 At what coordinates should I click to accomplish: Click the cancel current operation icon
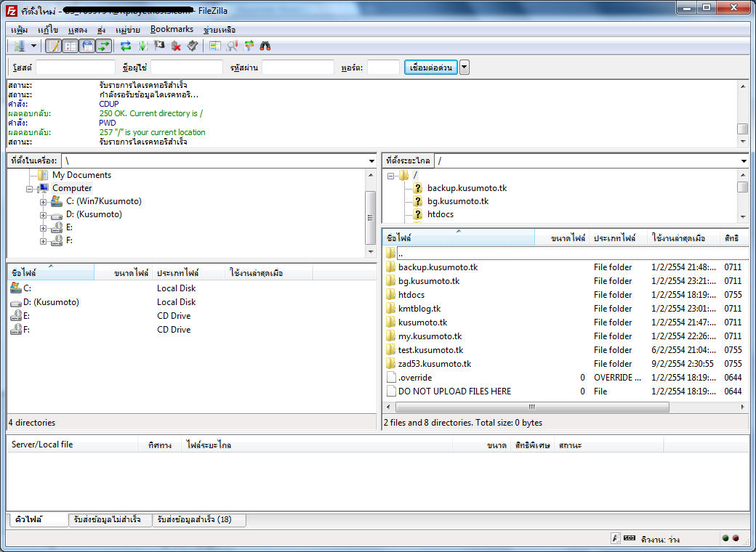click(x=159, y=46)
